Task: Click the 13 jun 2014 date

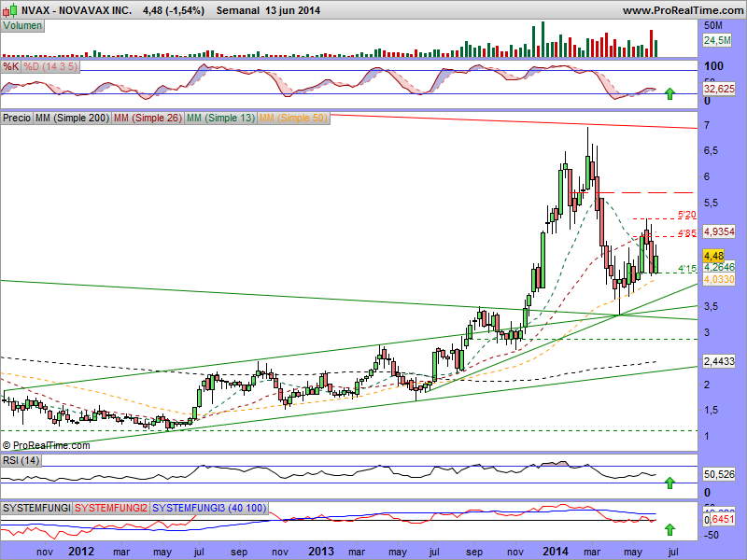Action: coord(292,10)
